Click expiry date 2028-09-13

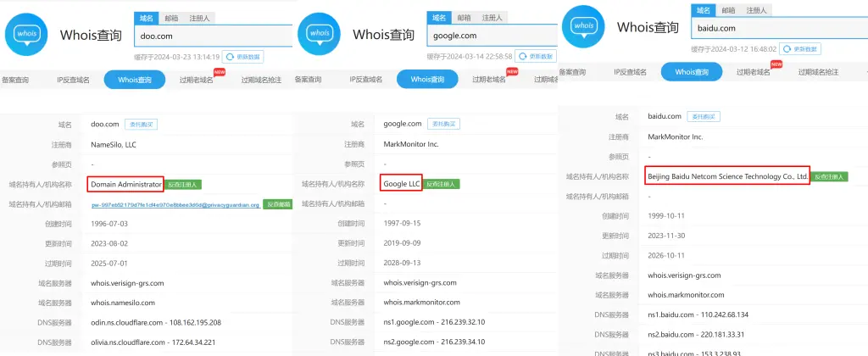(x=402, y=263)
